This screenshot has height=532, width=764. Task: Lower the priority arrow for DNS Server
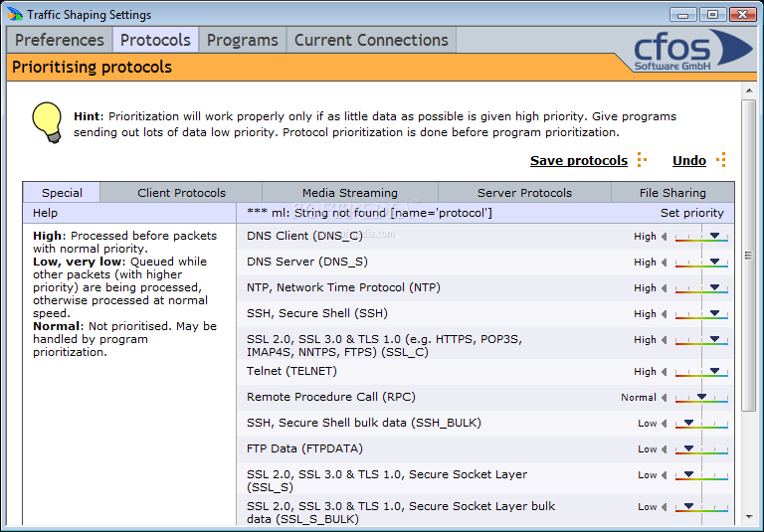pyautogui.click(x=665, y=263)
